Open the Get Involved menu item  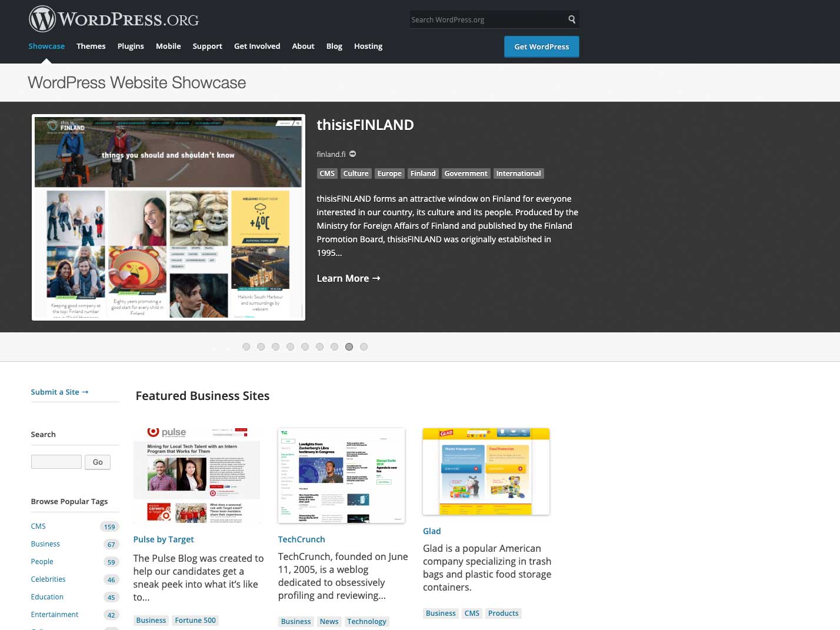(x=257, y=46)
